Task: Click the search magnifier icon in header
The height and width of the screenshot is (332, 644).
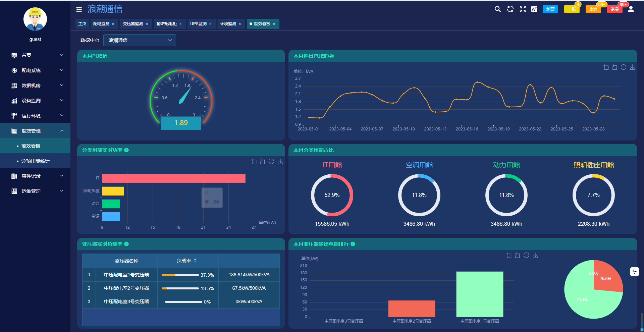Action: (x=497, y=9)
